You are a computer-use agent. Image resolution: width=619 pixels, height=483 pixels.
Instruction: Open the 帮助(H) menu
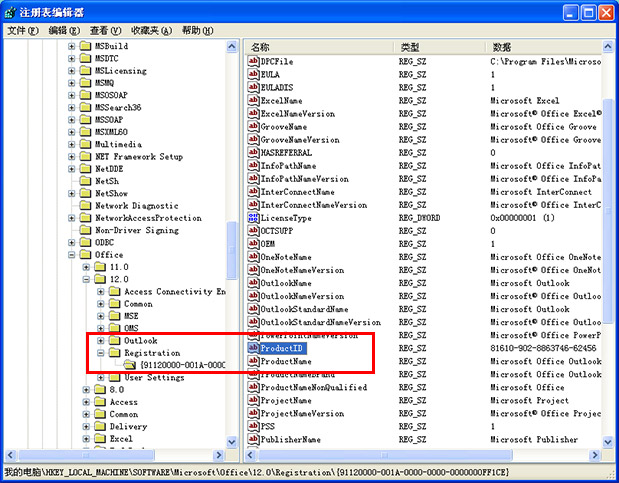pos(197,30)
